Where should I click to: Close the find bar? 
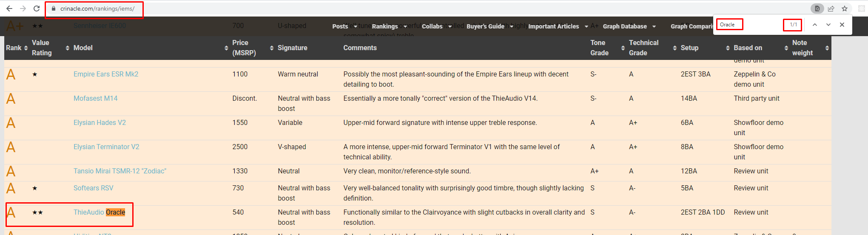point(842,25)
